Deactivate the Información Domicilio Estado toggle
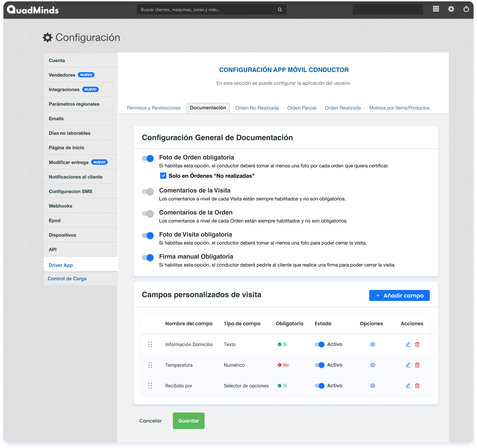Image resolution: width=477 pixels, height=448 pixels. [x=319, y=344]
